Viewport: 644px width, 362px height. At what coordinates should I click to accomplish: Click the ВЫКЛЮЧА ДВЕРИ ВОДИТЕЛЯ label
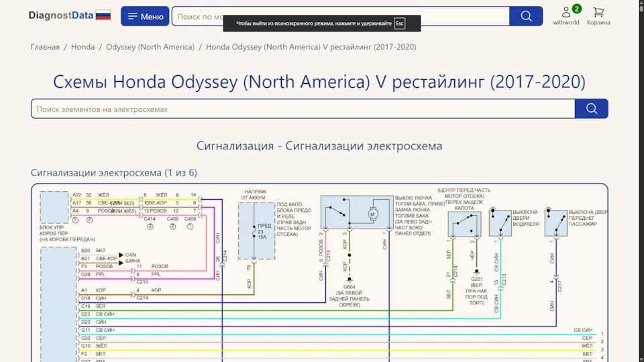[x=525, y=218]
